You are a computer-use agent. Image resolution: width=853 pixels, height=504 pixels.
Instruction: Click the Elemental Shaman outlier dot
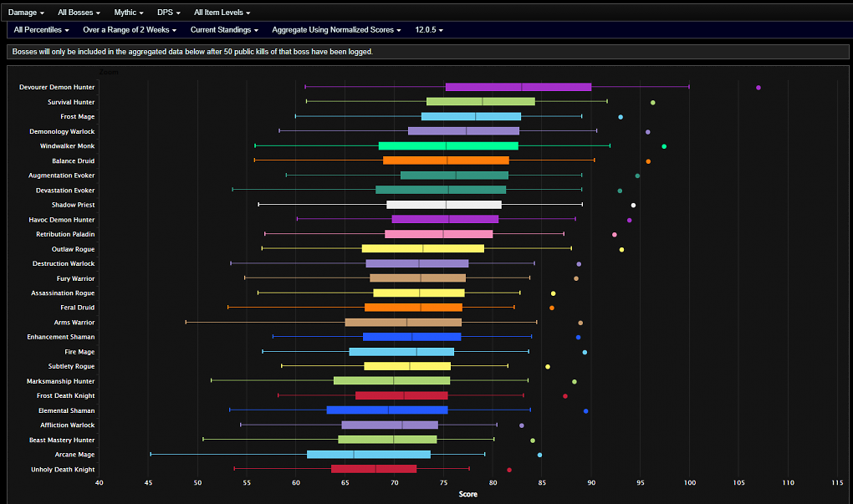pyautogui.click(x=586, y=411)
